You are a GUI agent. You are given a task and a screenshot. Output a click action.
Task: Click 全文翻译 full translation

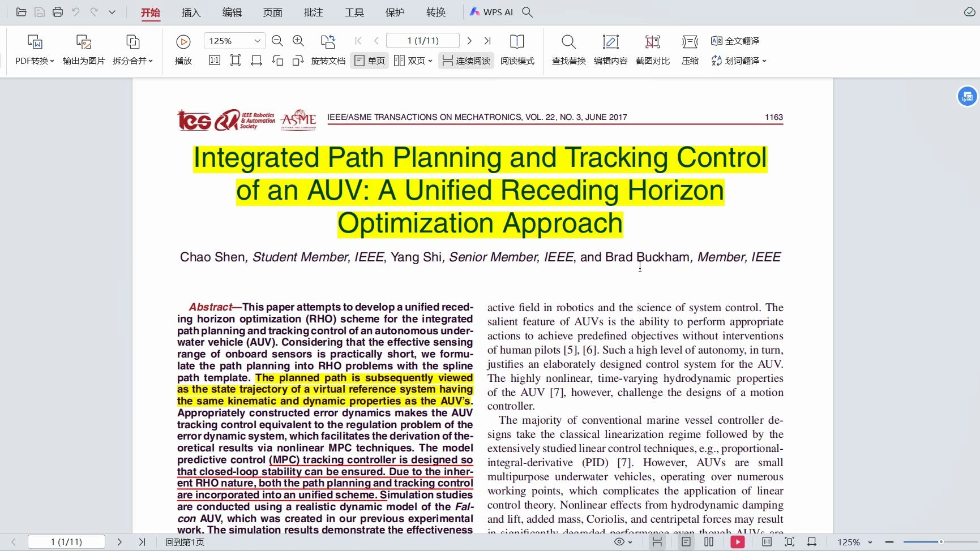(735, 41)
